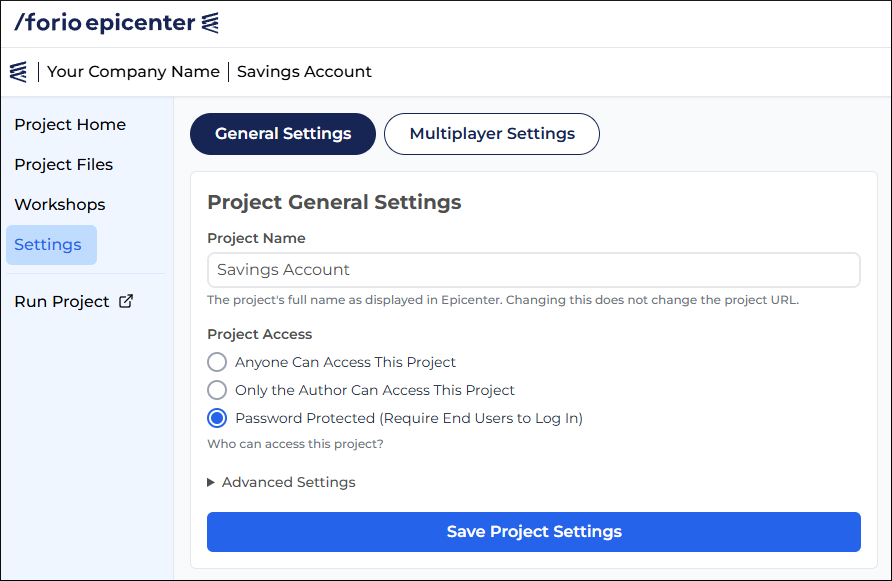Screen dimensions: 892x581
Task: Select Settings in the sidebar menu
Action: pyautogui.click(x=48, y=245)
